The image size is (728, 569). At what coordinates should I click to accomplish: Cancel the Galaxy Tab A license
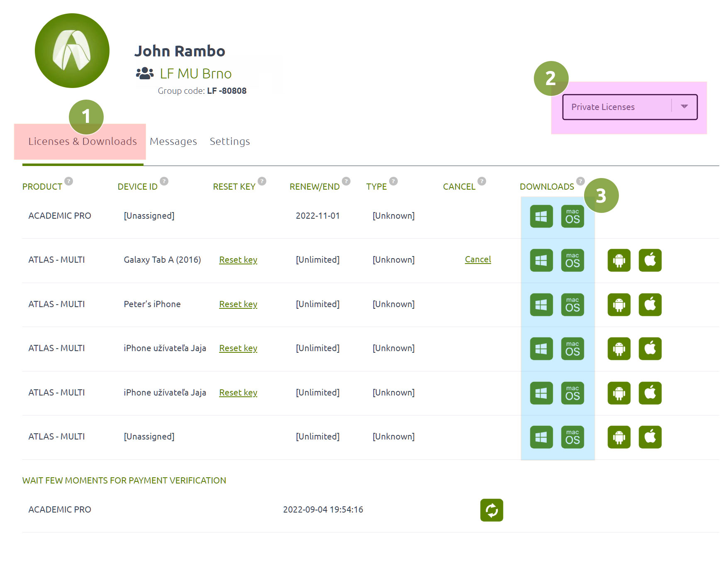coord(478,259)
